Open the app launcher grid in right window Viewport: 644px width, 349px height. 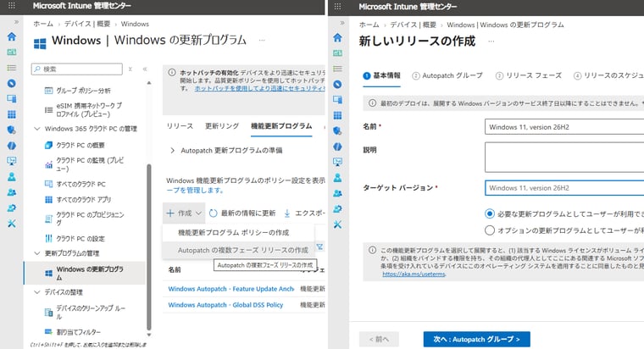[337, 6]
